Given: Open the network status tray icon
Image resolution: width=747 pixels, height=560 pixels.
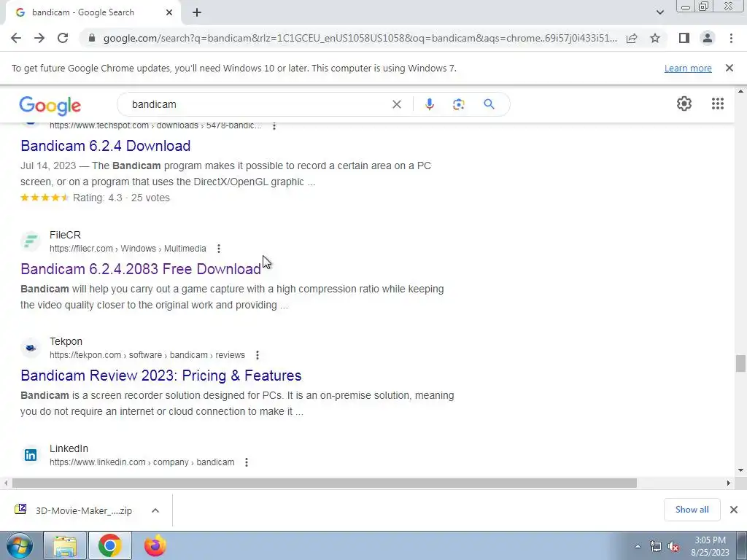Looking at the screenshot, I should coord(656,547).
